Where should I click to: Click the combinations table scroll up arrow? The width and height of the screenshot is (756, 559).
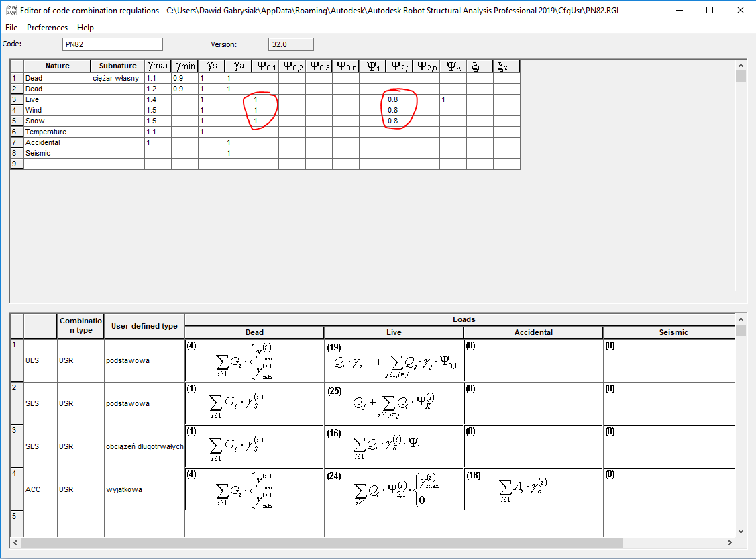pos(741,319)
